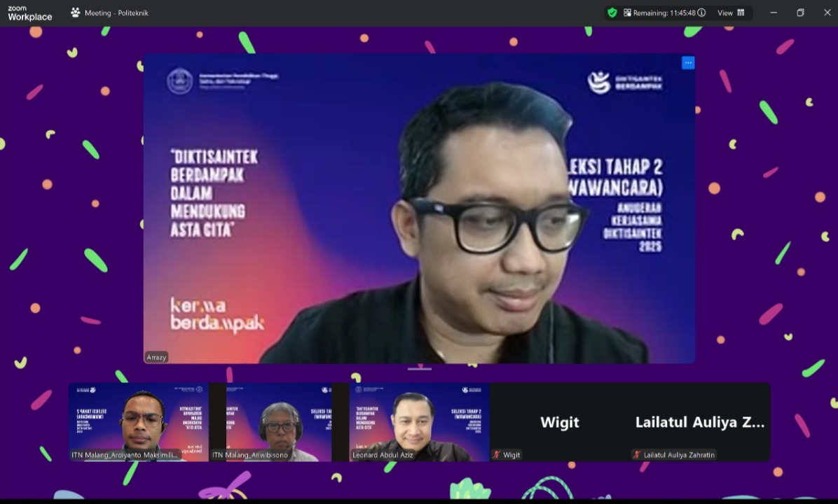Viewport: 838px width, 504px height.
Task: Click the Remaining time countdown
Action: 664,13
